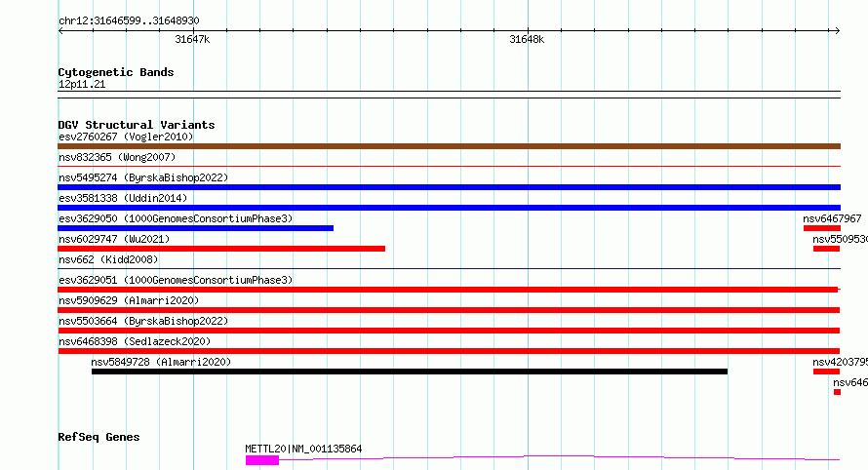
Task: Click the RefSeq Genes track title
Action: [x=99, y=437]
